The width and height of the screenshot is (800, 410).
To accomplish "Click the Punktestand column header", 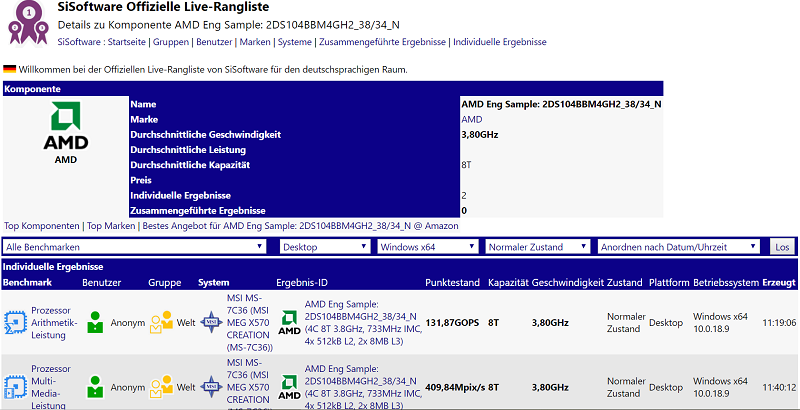I will 453,283.
